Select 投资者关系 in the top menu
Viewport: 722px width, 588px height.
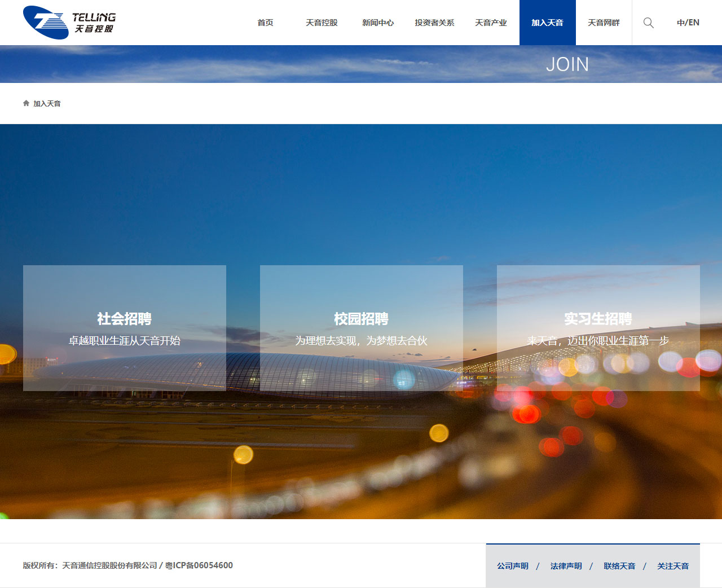click(434, 23)
